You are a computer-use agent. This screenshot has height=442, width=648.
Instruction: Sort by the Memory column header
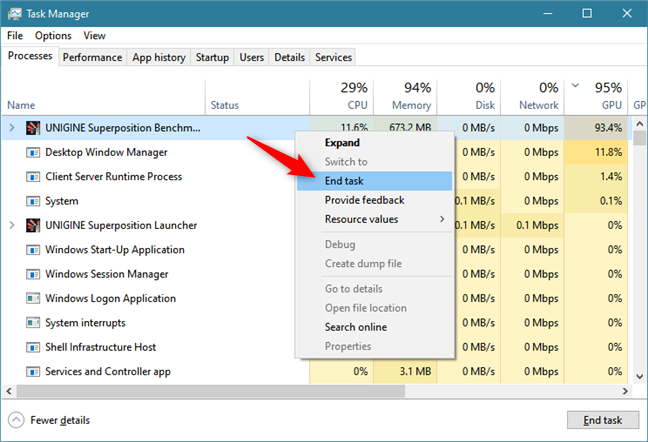tap(405, 97)
